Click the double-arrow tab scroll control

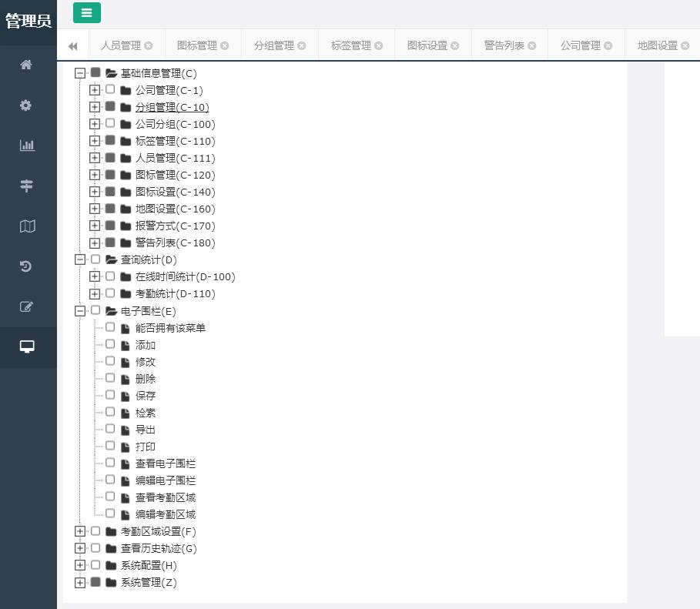72,45
